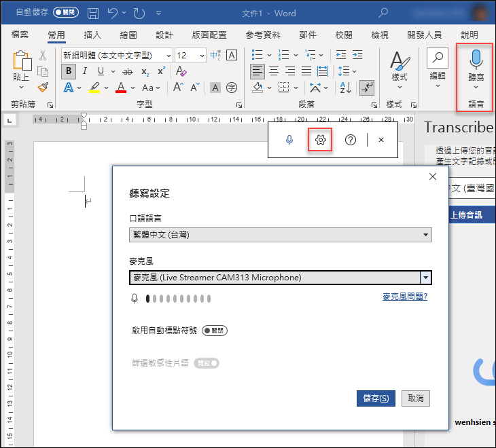Select the Format Painter brush
The width and height of the screenshot is (496, 448).
pos(43,87)
